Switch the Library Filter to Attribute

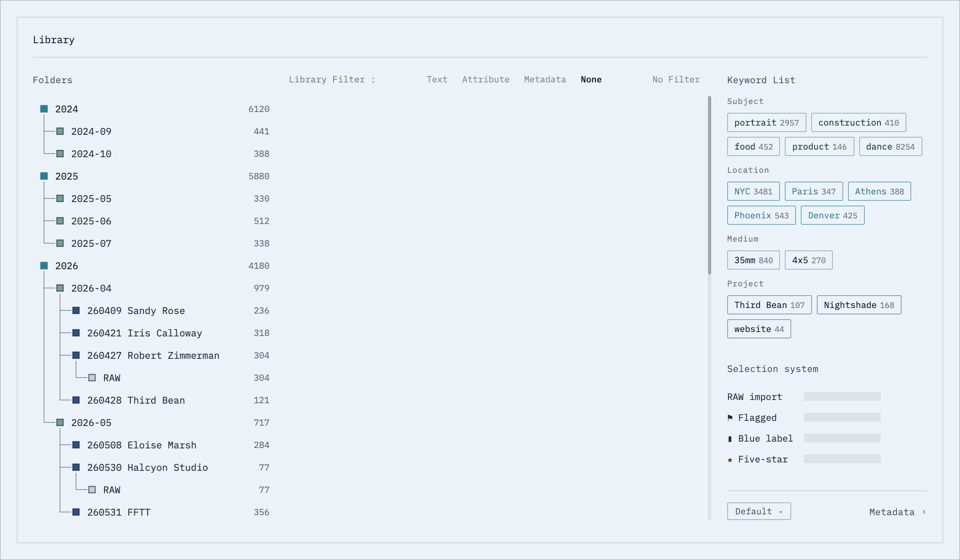486,80
